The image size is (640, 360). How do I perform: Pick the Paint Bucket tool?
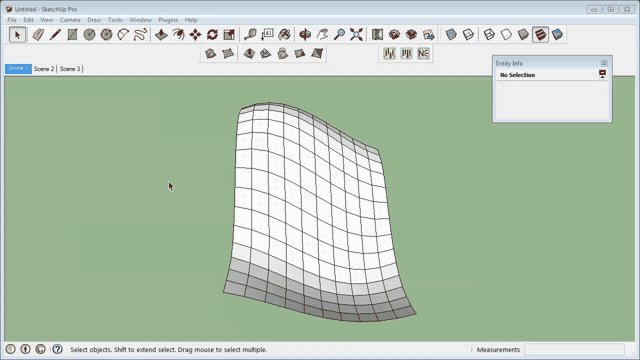(284, 35)
